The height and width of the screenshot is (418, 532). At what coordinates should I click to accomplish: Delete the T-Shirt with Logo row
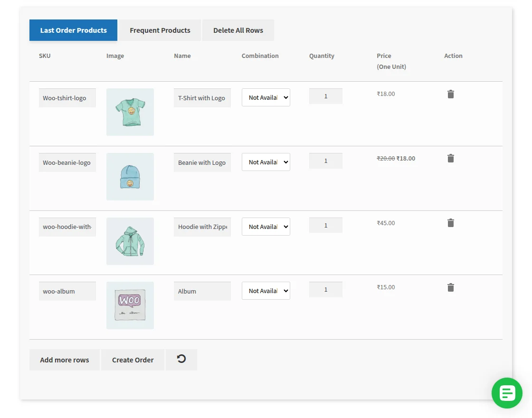(x=450, y=94)
